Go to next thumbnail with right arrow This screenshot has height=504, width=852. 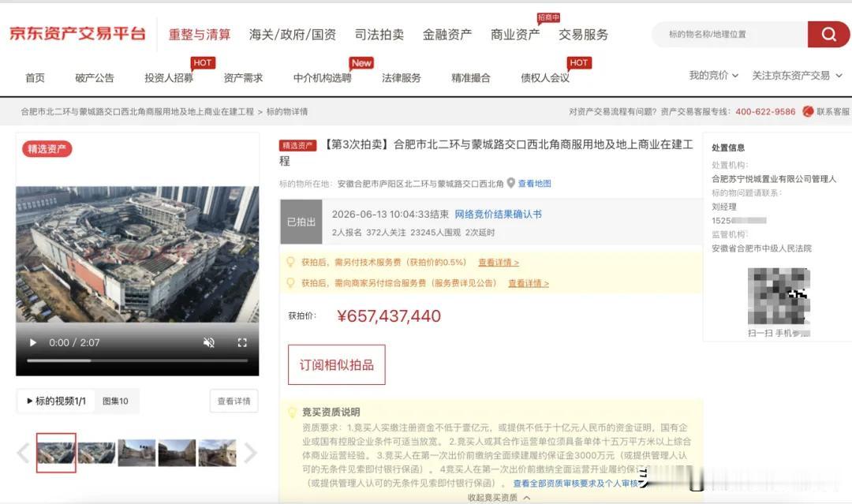pyautogui.click(x=250, y=453)
